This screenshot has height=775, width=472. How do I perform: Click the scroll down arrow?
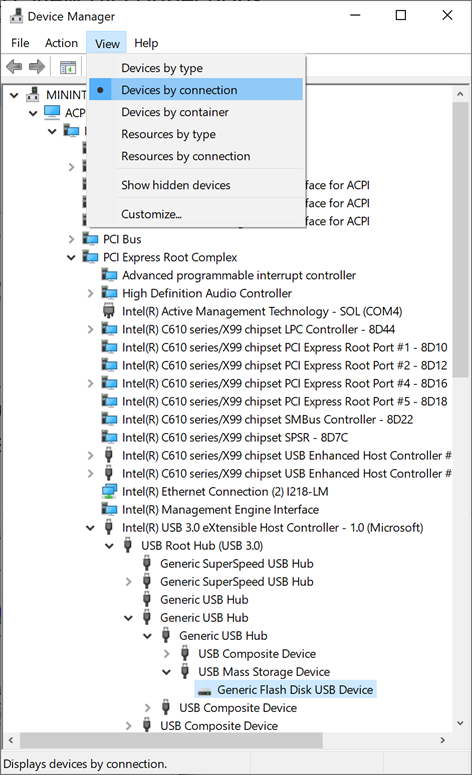(460, 723)
